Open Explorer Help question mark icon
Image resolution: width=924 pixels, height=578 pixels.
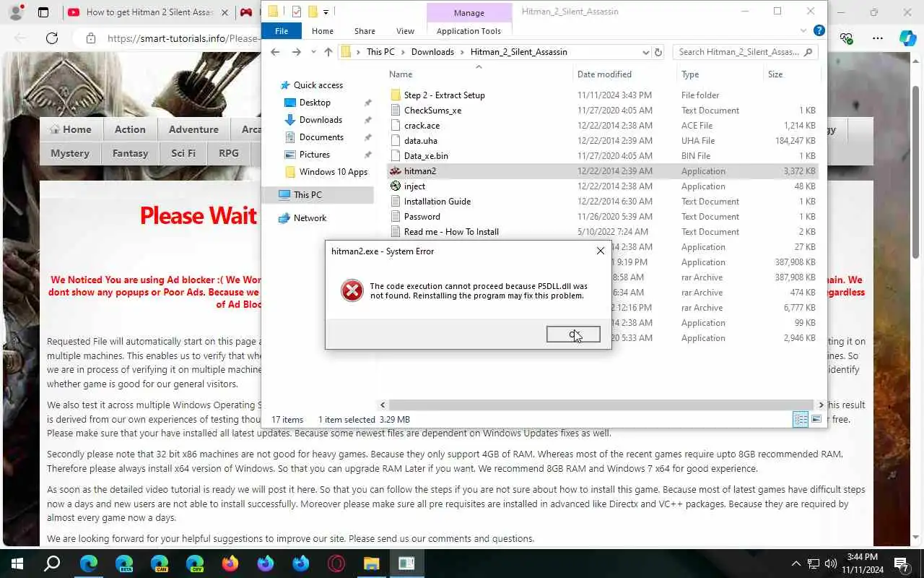tap(819, 30)
